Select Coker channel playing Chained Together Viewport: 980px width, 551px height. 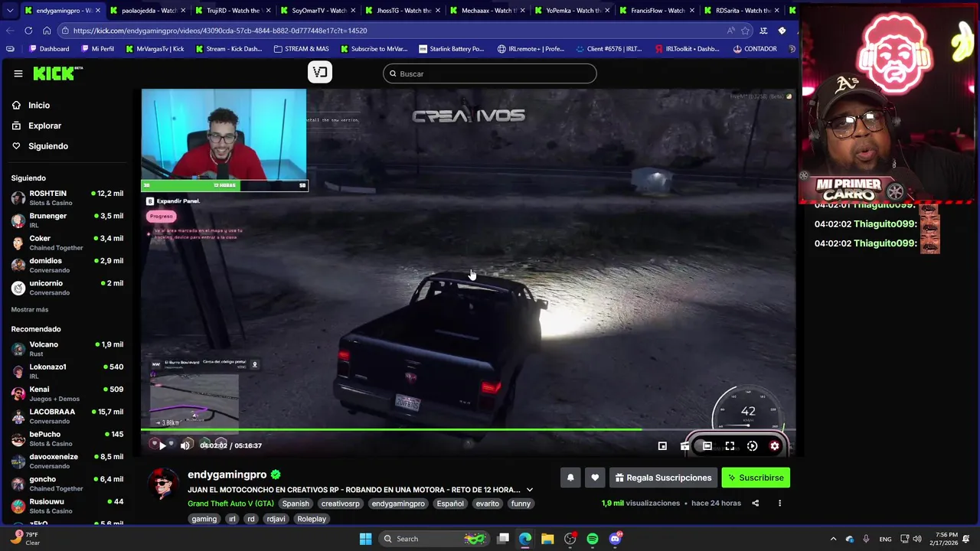(67, 243)
